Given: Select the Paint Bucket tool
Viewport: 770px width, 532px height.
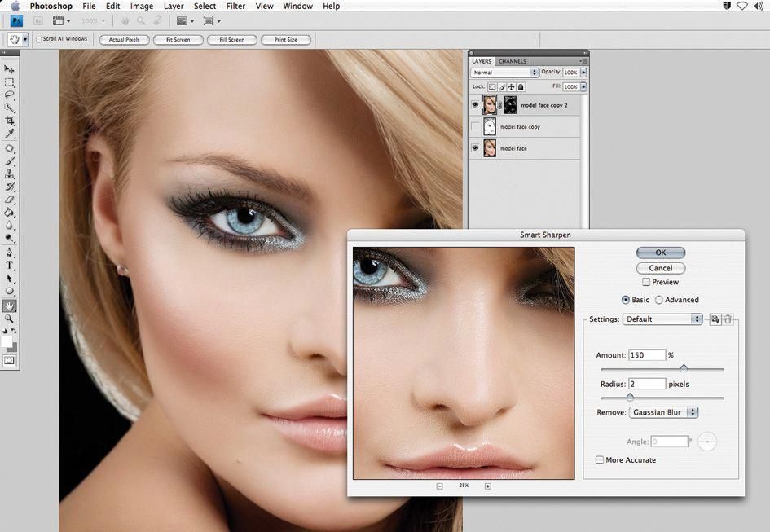Looking at the screenshot, I should point(10,213).
